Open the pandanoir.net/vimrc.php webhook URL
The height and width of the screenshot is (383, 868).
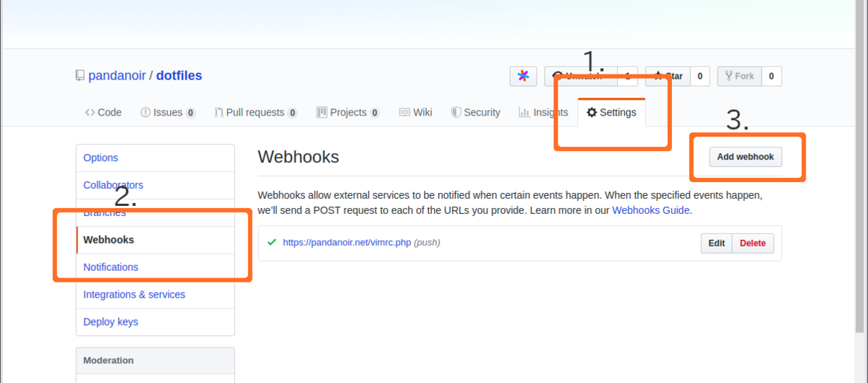click(x=347, y=243)
